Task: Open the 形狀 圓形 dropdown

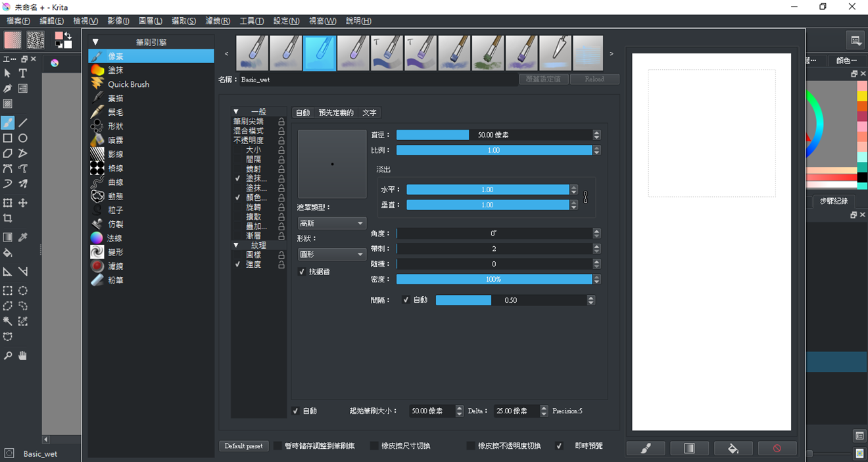Action: (331, 254)
